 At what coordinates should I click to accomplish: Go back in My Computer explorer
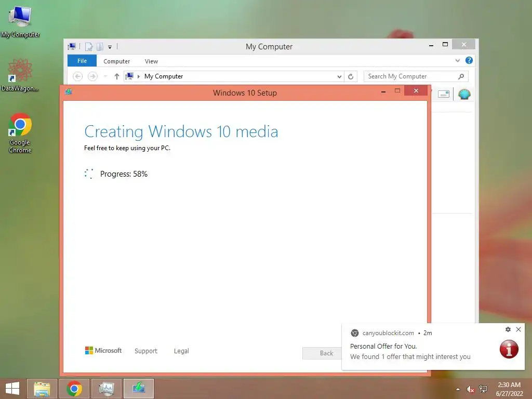[x=78, y=76]
